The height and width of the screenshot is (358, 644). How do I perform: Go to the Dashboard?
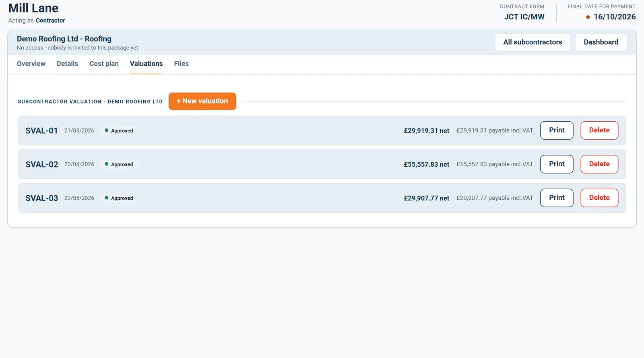pos(601,42)
